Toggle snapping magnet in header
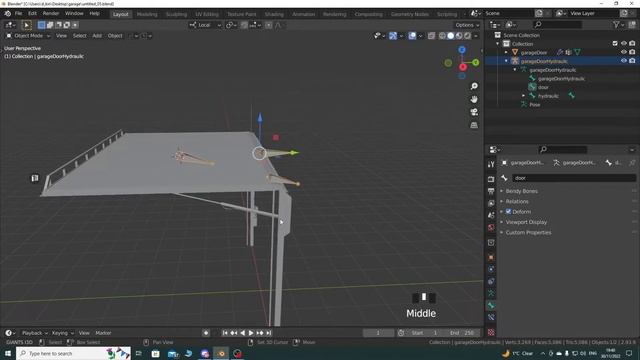This screenshot has width=640, height=360. (244, 25)
